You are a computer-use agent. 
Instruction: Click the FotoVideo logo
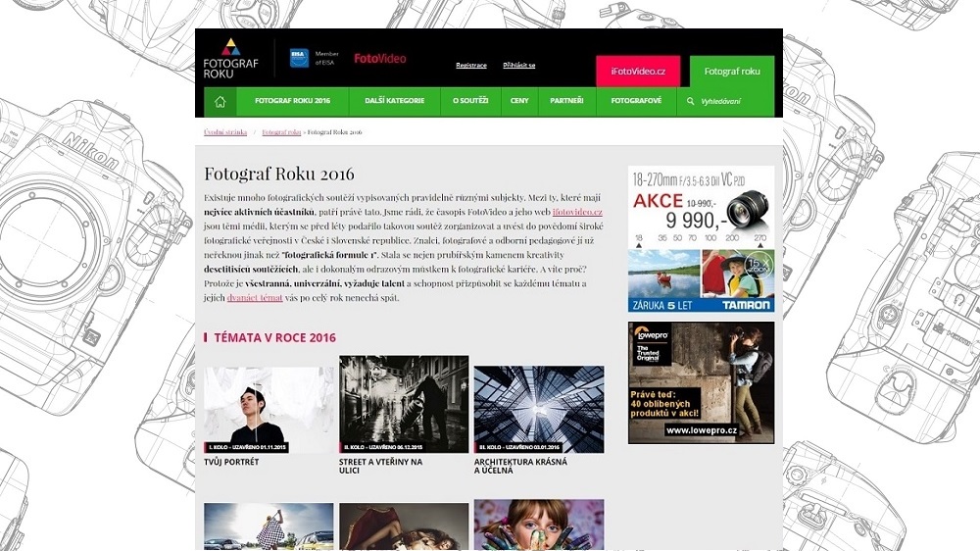[380, 58]
